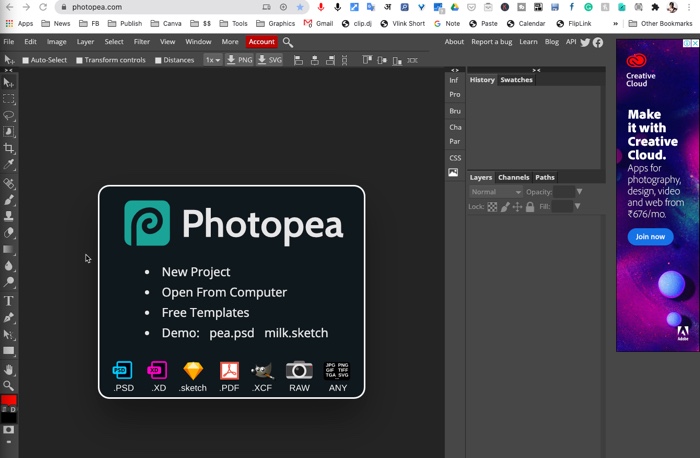Toggle lock image pixels brush icon
This screenshot has width=700, height=458.
(505, 207)
